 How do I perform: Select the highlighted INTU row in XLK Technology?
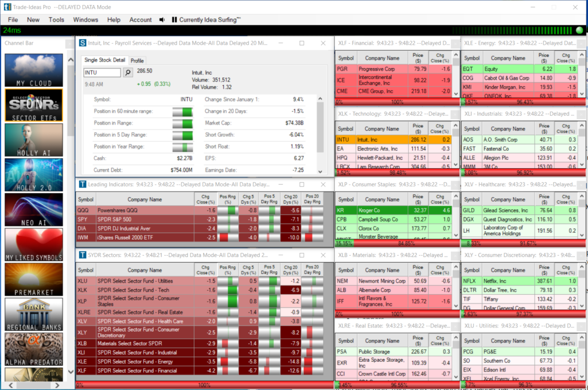(x=393, y=140)
